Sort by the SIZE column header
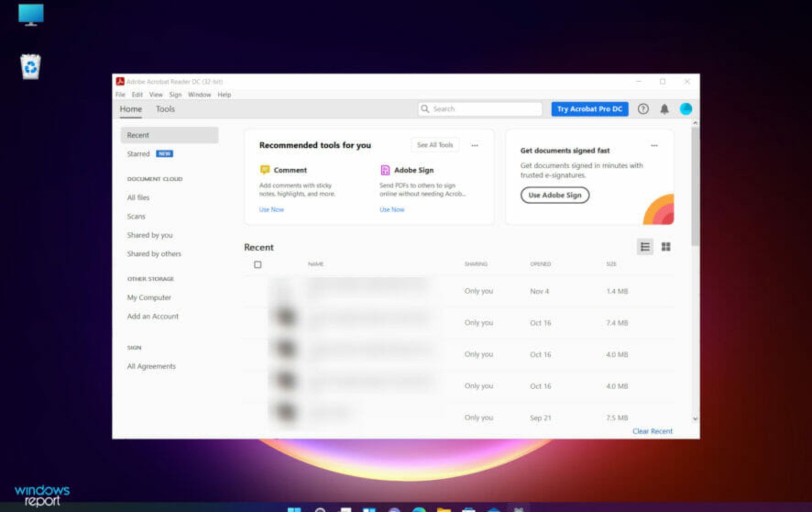812x512 pixels. pos(611,264)
